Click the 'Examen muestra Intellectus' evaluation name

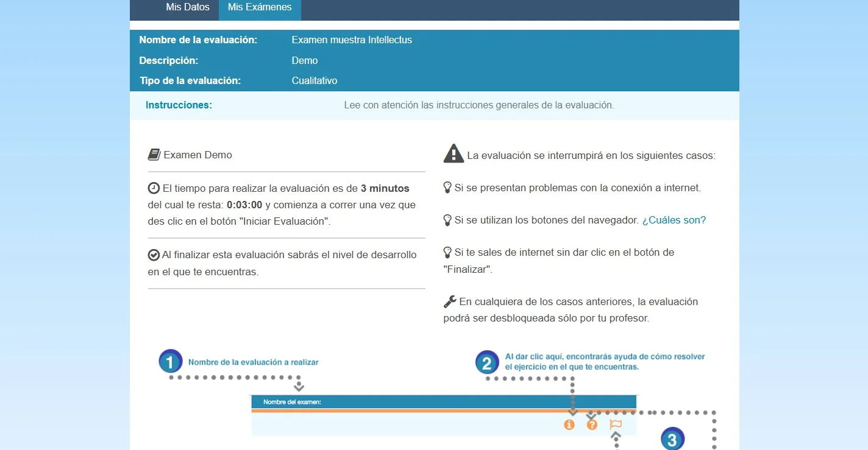(352, 40)
